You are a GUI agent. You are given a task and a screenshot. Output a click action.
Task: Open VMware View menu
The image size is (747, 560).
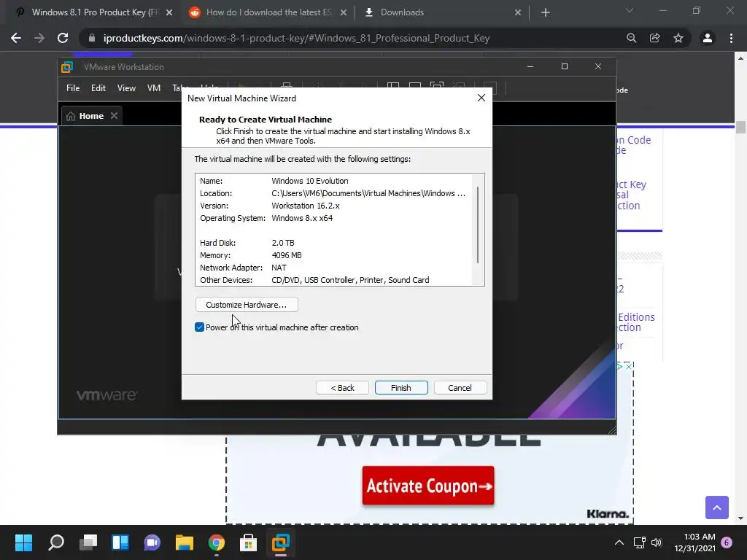126,88
